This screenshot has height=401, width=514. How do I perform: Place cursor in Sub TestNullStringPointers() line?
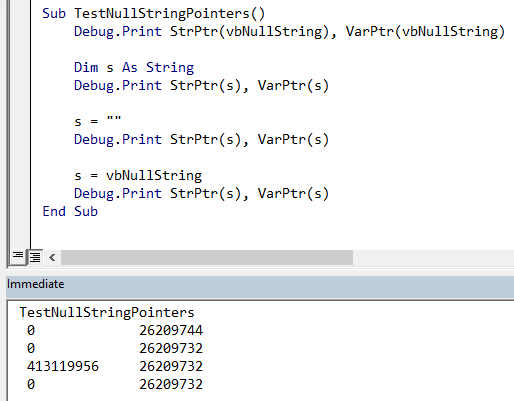[x=153, y=13]
